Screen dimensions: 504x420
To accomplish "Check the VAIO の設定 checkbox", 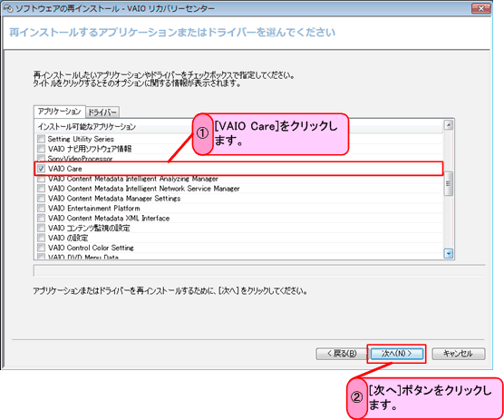I will [41, 238].
